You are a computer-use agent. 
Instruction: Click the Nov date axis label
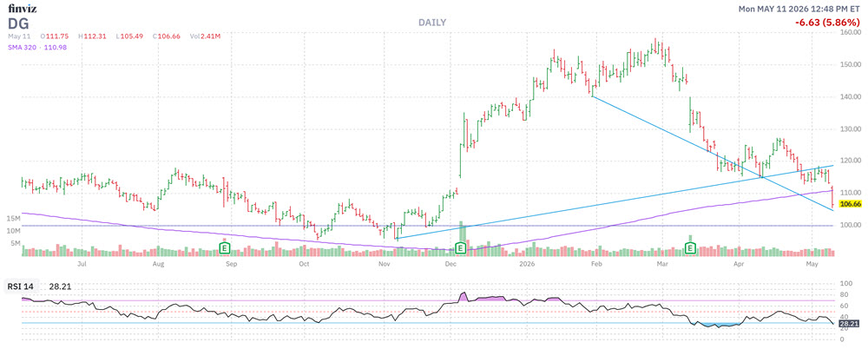click(384, 265)
